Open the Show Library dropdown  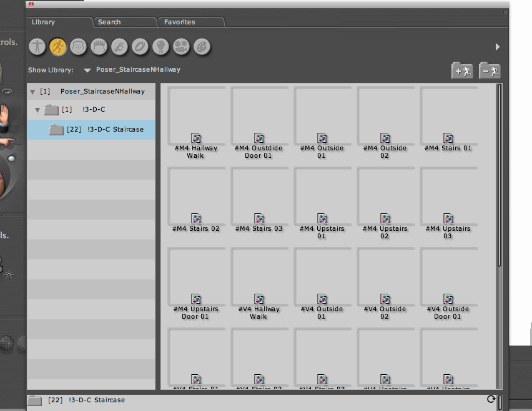tap(87, 70)
